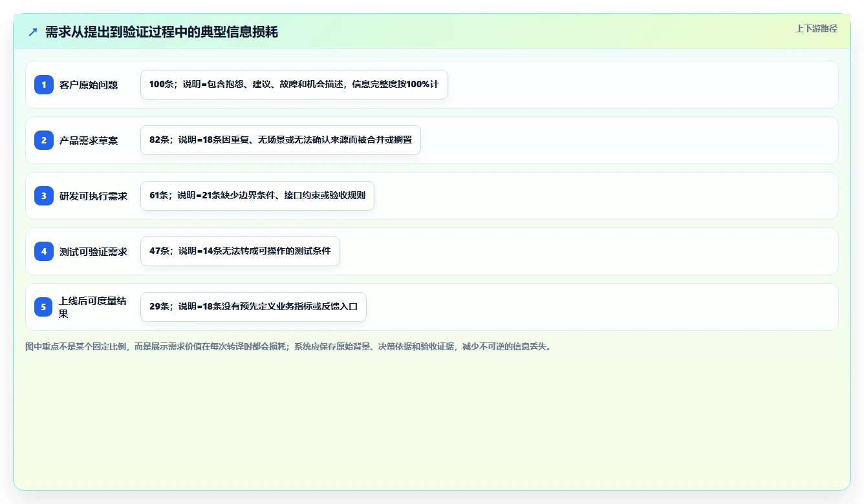Screen dimensions: 864x504
Task: Select the 产品需求草案 label
Action: (89, 140)
